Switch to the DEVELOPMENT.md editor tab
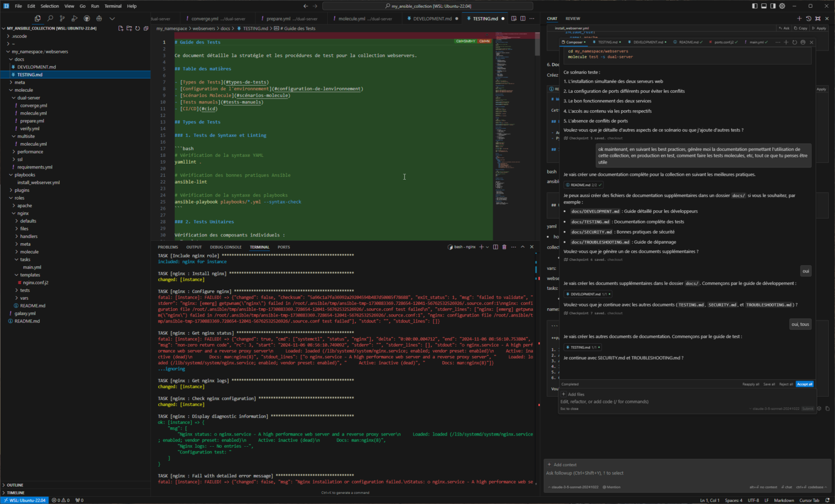Viewport: 835px width, 504px height. click(432, 18)
